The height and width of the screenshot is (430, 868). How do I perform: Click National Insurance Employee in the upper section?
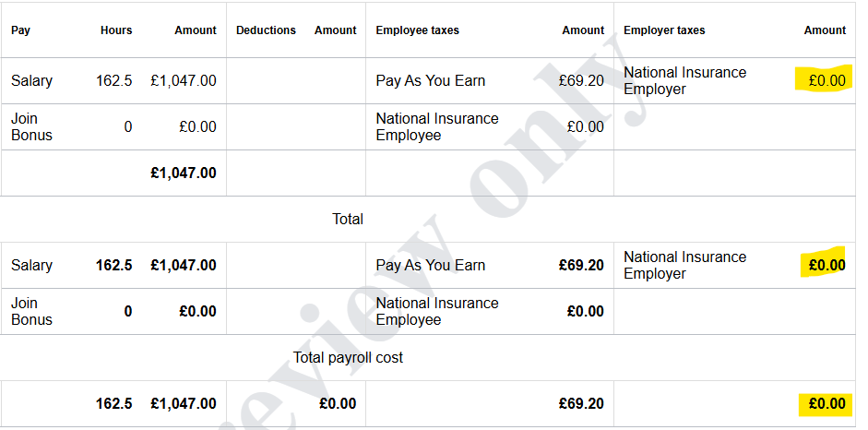click(437, 127)
